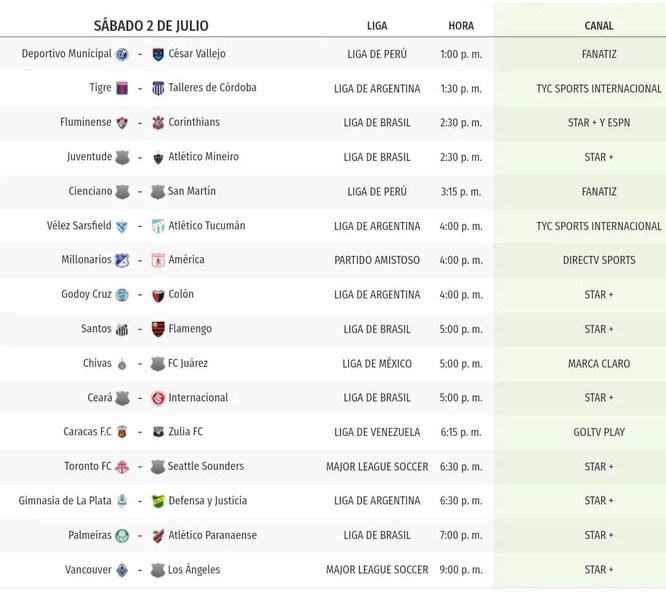Viewport: 666px width, 600px height.
Task: Click the Defensa y Justicia crest
Action: tap(158, 501)
